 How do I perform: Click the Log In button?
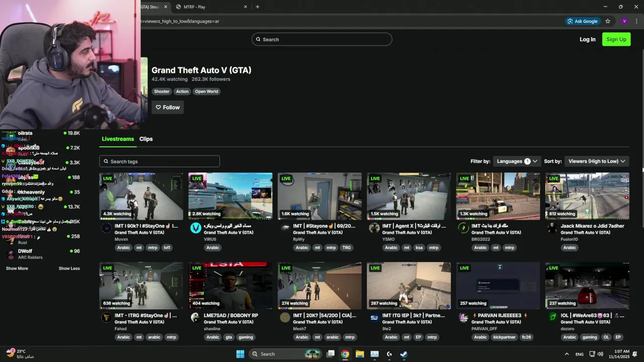pos(587,39)
